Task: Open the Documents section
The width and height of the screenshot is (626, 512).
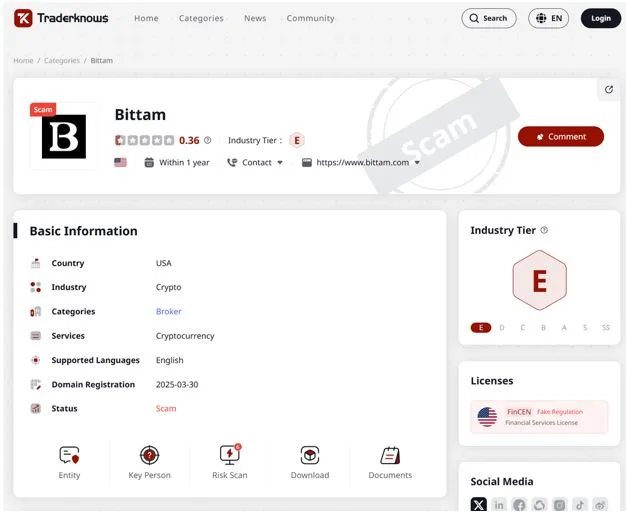Action: (x=390, y=462)
